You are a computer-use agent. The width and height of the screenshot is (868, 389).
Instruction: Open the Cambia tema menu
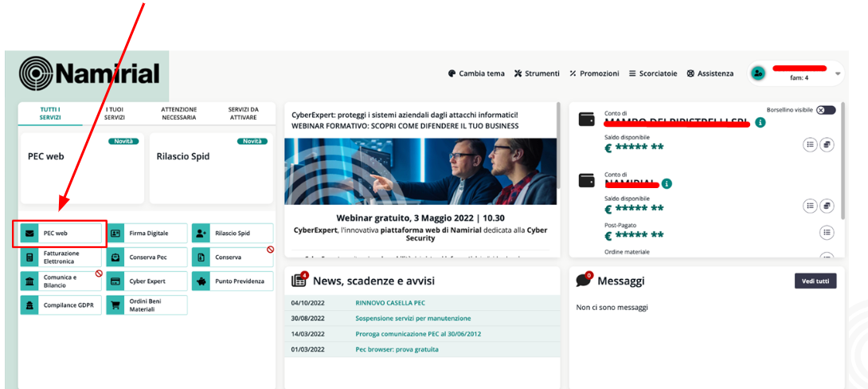tap(476, 73)
